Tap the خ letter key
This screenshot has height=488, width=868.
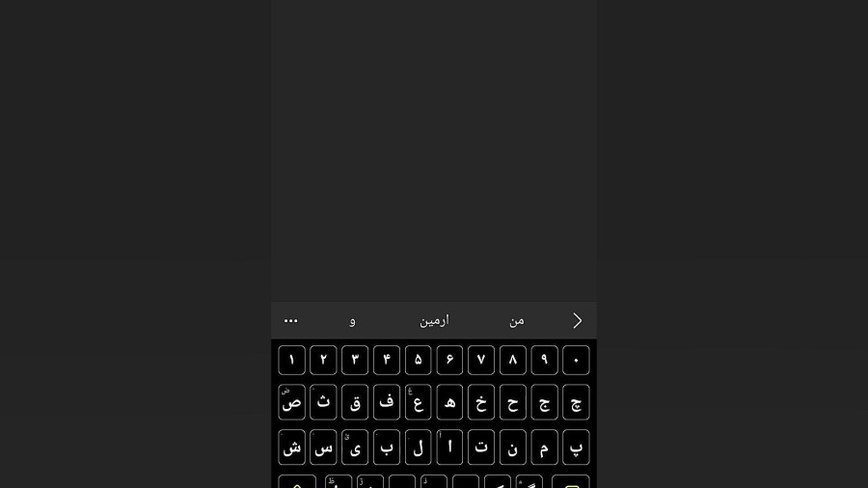coord(481,402)
